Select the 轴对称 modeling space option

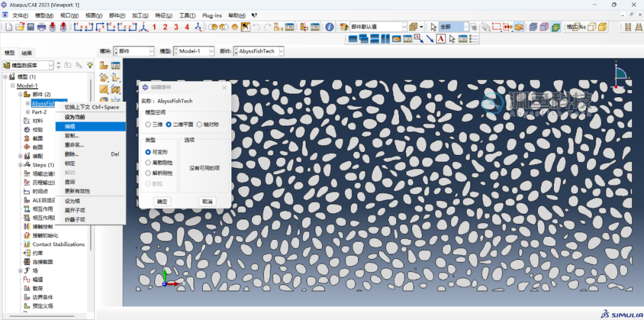coord(199,125)
